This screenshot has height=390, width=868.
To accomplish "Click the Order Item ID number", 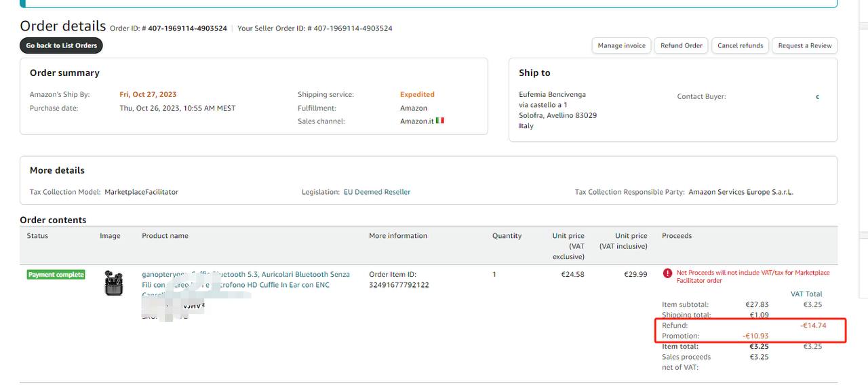I will (x=399, y=285).
